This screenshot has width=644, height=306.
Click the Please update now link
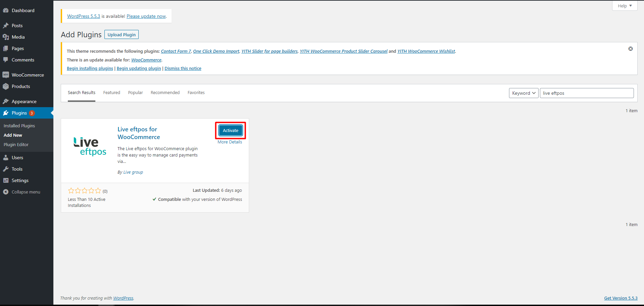point(146,16)
